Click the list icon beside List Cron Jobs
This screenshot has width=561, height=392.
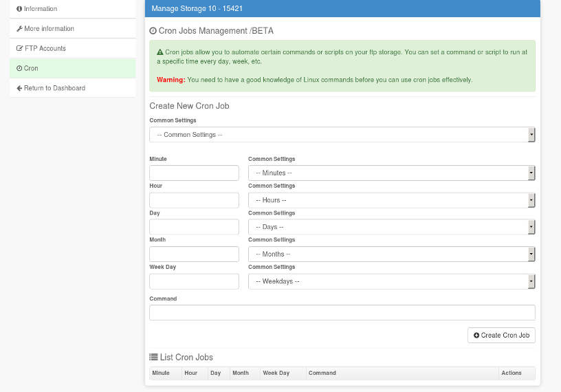tap(153, 357)
